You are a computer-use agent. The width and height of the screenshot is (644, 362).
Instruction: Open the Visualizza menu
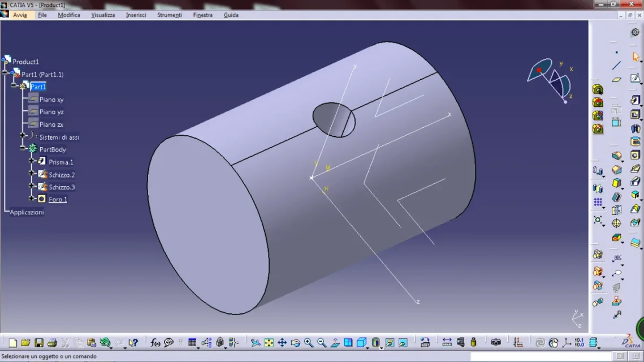(103, 15)
